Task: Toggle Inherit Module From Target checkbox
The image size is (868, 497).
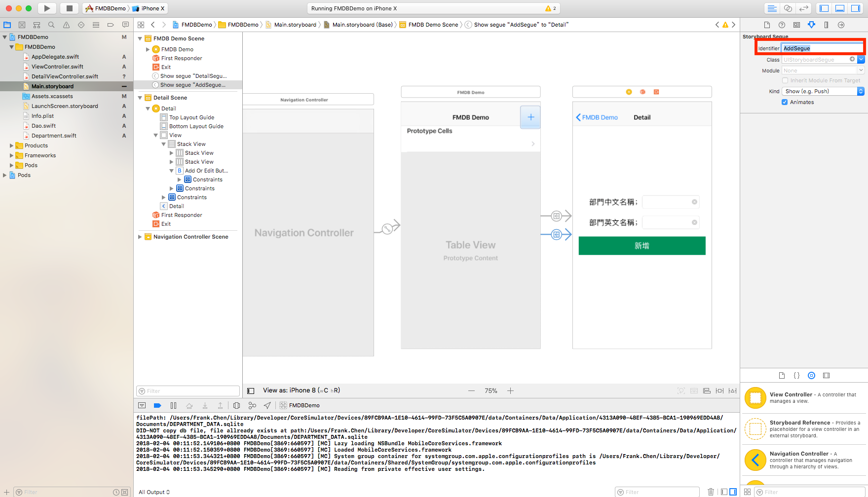Action: (785, 80)
